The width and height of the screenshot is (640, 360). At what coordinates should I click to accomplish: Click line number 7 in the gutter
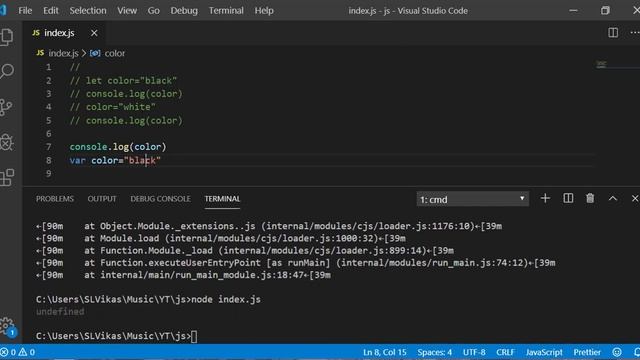49,147
